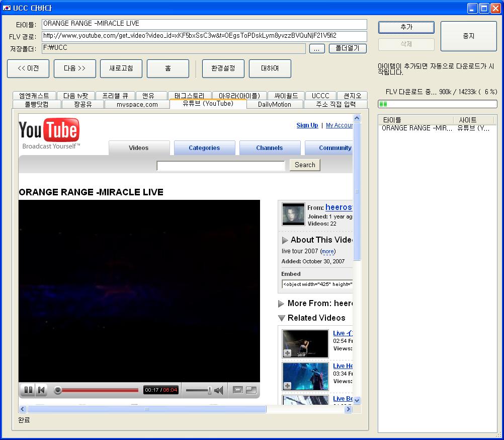Click the 중지 (stop) button
Image resolution: width=504 pixels, height=440 pixels.
tap(468, 36)
